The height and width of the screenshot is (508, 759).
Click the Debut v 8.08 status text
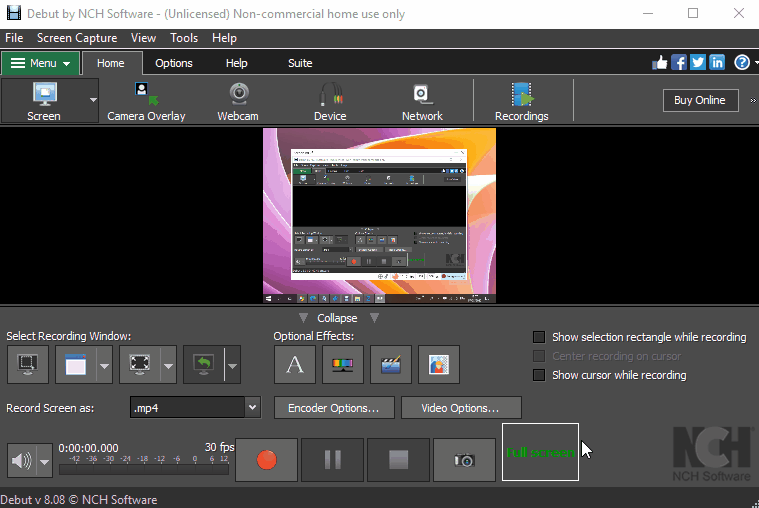click(x=79, y=500)
